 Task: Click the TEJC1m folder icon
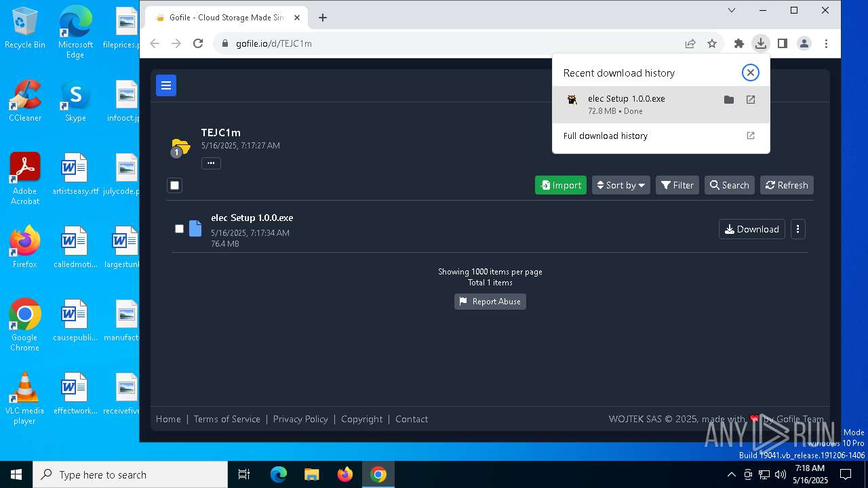pos(180,146)
